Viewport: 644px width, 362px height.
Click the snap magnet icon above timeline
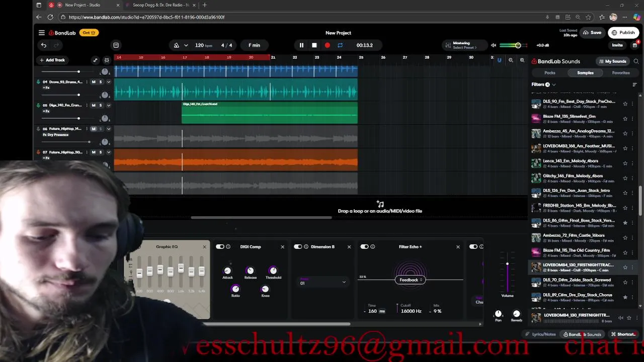click(x=499, y=60)
